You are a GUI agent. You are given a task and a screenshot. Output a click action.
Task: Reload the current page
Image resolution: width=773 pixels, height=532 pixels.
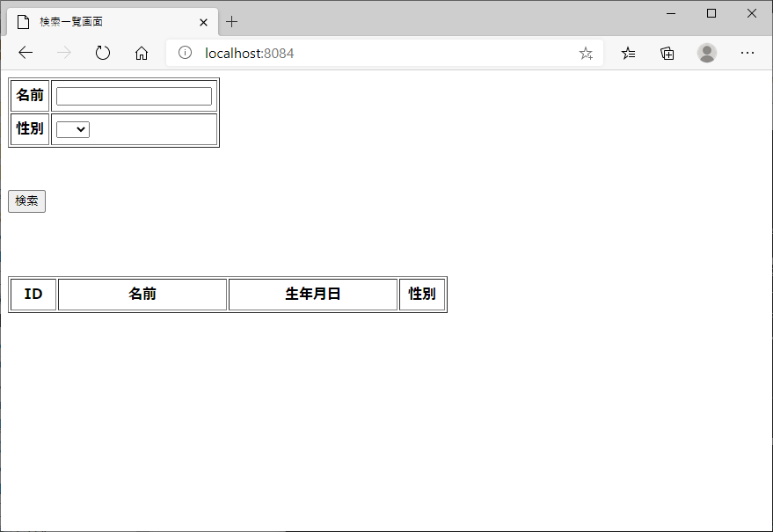click(x=103, y=53)
